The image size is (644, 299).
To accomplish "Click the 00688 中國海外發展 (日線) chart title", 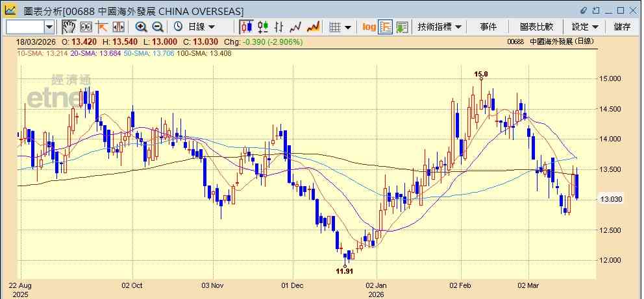I will 551,42.
